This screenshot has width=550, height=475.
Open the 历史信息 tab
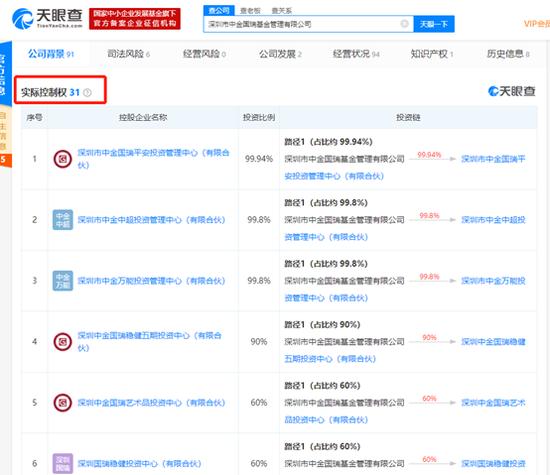508,54
